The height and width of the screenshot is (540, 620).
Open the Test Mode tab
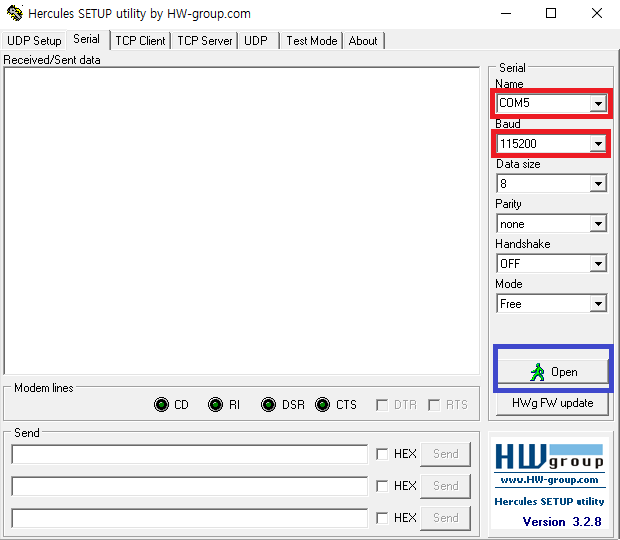pyautogui.click(x=312, y=41)
